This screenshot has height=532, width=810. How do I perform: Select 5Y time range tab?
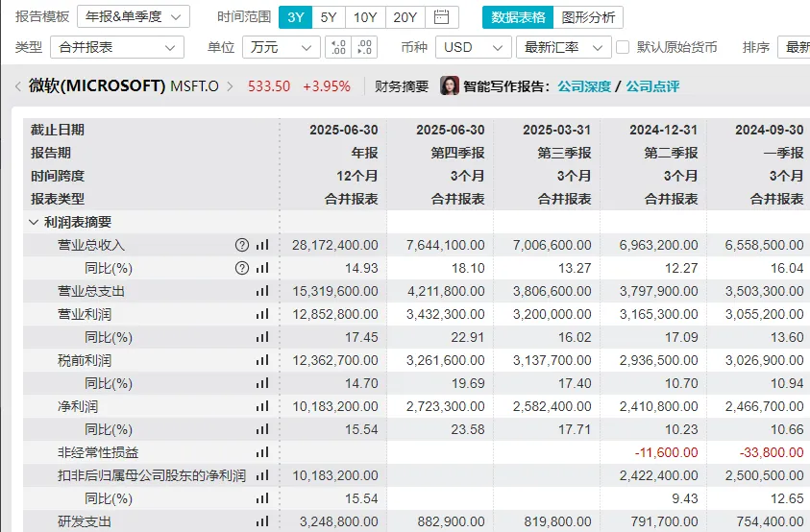click(x=329, y=17)
